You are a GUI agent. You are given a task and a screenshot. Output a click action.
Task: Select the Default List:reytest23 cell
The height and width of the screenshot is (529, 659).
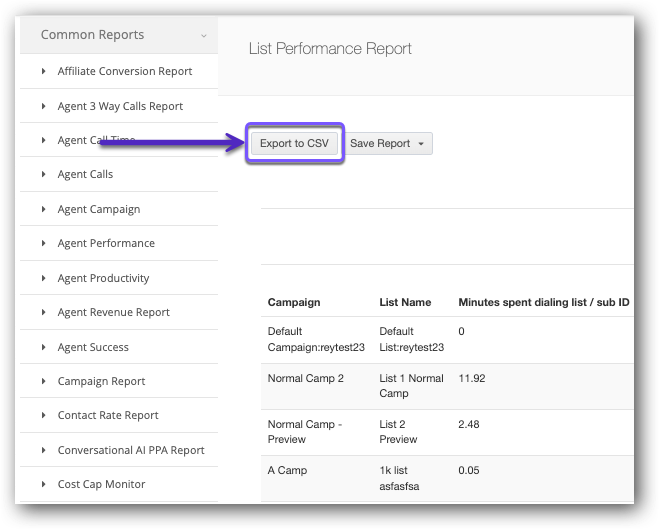click(x=411, y=340)
